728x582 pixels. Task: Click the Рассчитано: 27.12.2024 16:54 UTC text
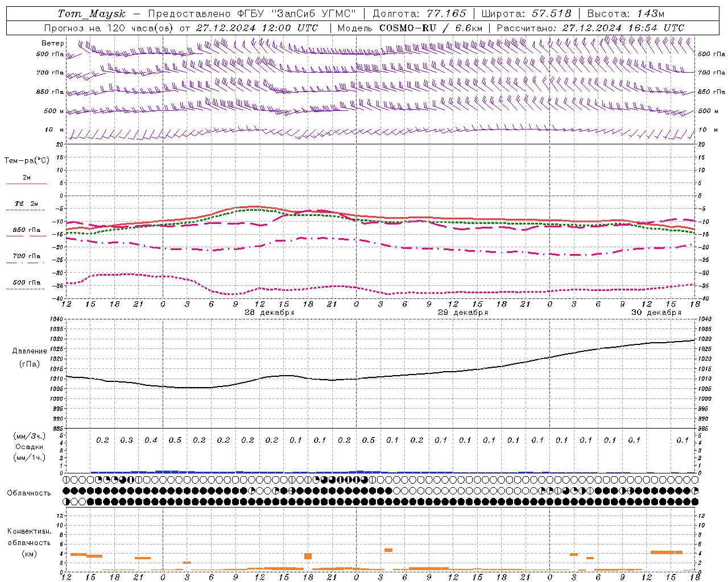pos(590,28)
